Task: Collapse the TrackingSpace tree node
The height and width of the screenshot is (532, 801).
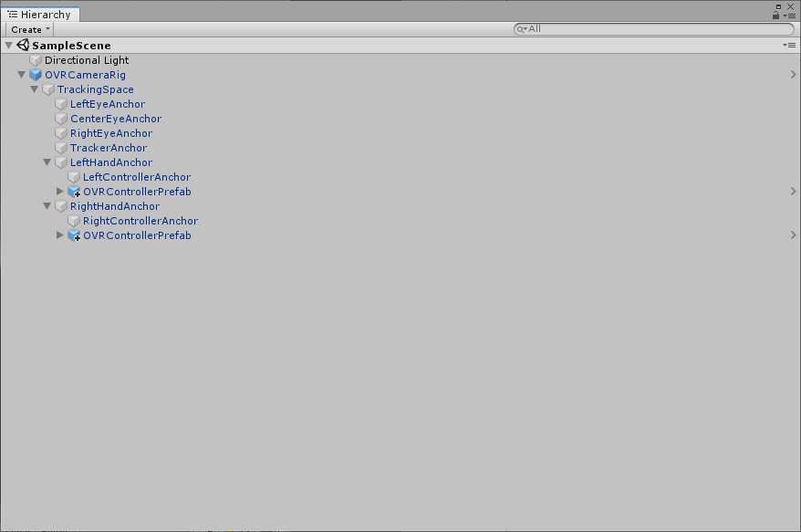Action: coord(35,89)
